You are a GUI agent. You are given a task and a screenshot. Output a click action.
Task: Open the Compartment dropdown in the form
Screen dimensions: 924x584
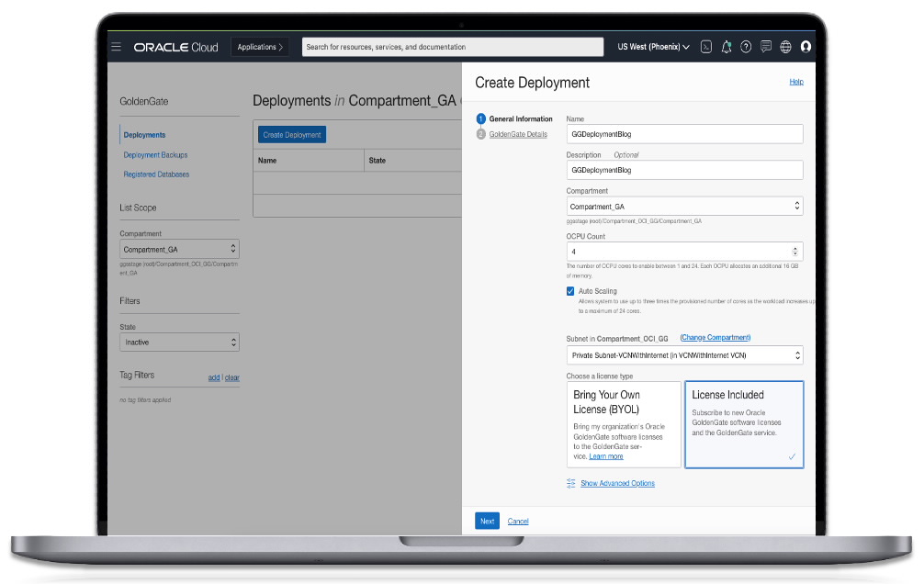(684, 205)
